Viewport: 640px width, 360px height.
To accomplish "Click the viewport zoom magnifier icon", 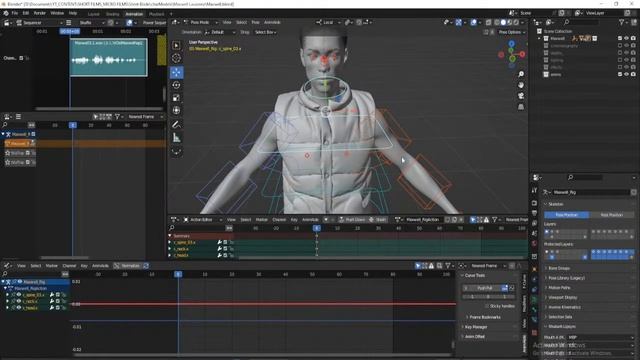I will click(521, 74).
